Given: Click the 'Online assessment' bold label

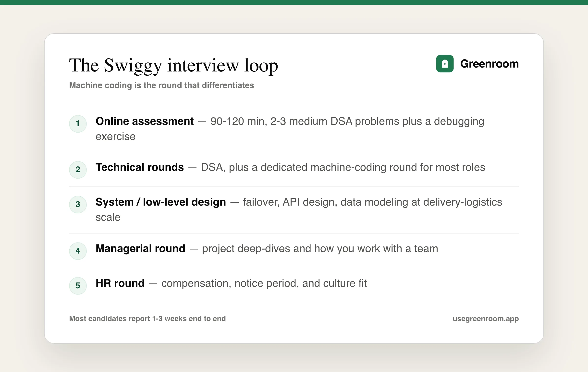Looking at the screenshot, I should 145,121.
